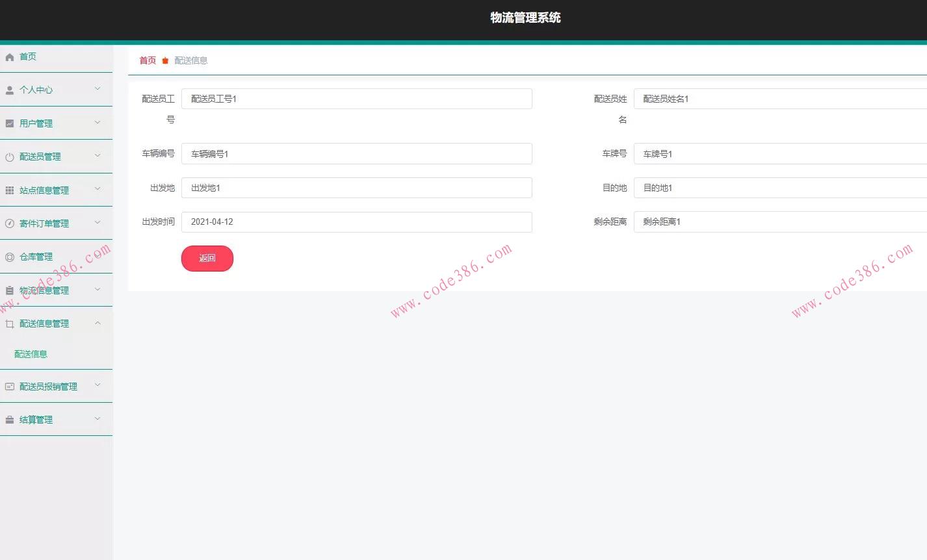Viewport: 927px width, 560px height.
Task: Click the 出发地 input field
Action: coord(357,188)
